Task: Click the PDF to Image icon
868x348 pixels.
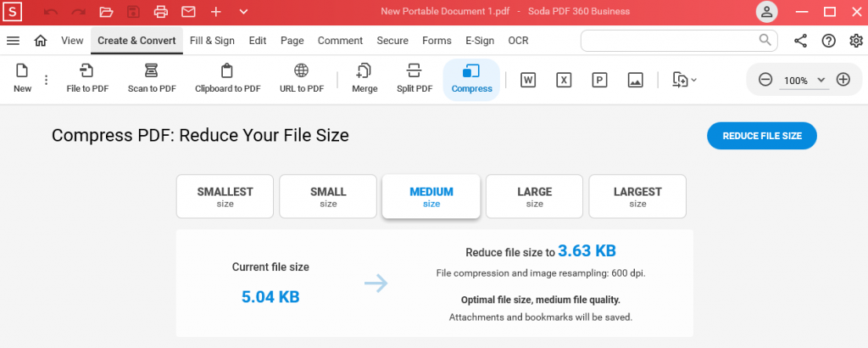Action: pyautogui.click(x=635, y=80)
